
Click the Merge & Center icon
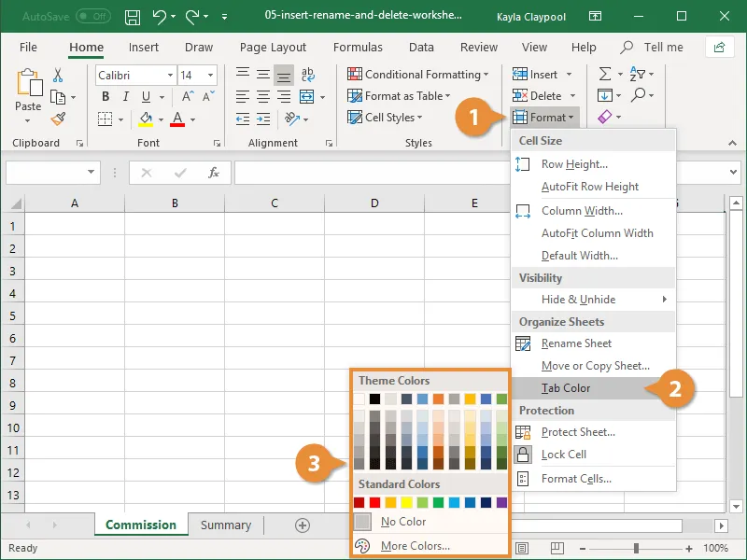tap(306, 97)
